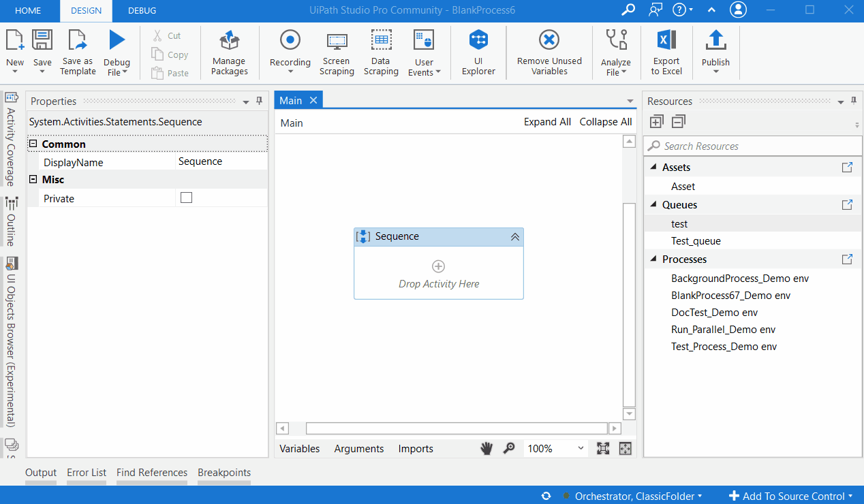Collapse the Sequence activity chevron
Image resolution: width=864 pixels, height=504 pixels.
515,236
